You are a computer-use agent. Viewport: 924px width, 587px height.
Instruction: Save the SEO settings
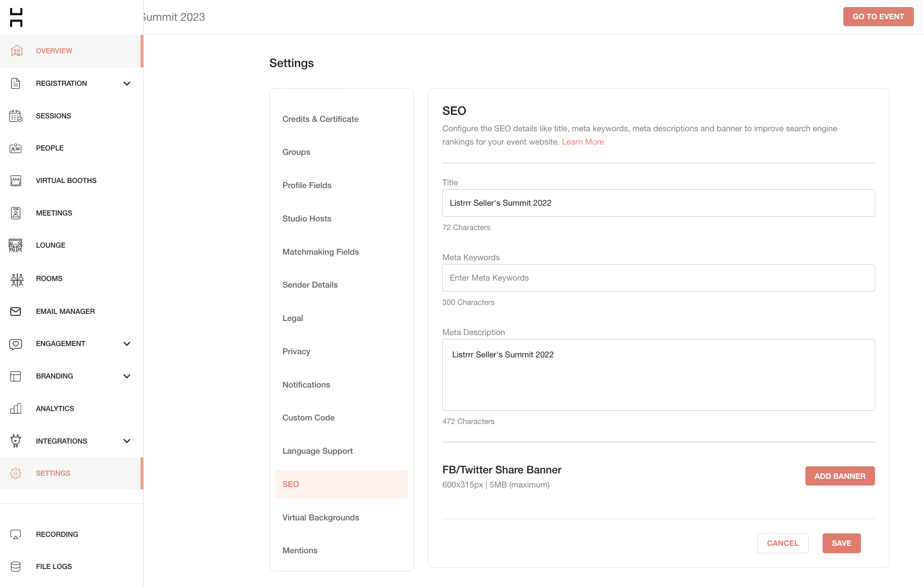[x=841, y=543]
